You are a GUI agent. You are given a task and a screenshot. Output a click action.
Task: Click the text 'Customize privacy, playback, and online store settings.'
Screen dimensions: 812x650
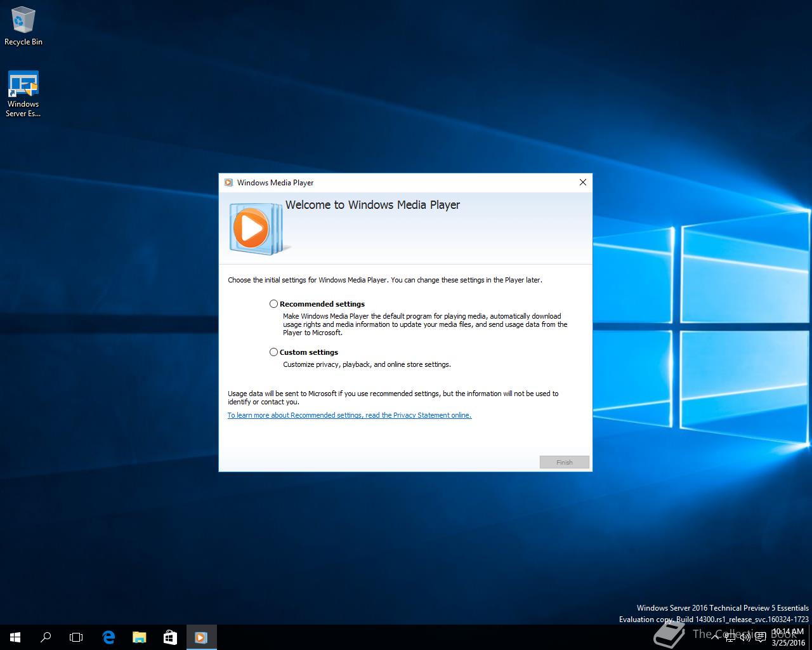pos(367,364)
